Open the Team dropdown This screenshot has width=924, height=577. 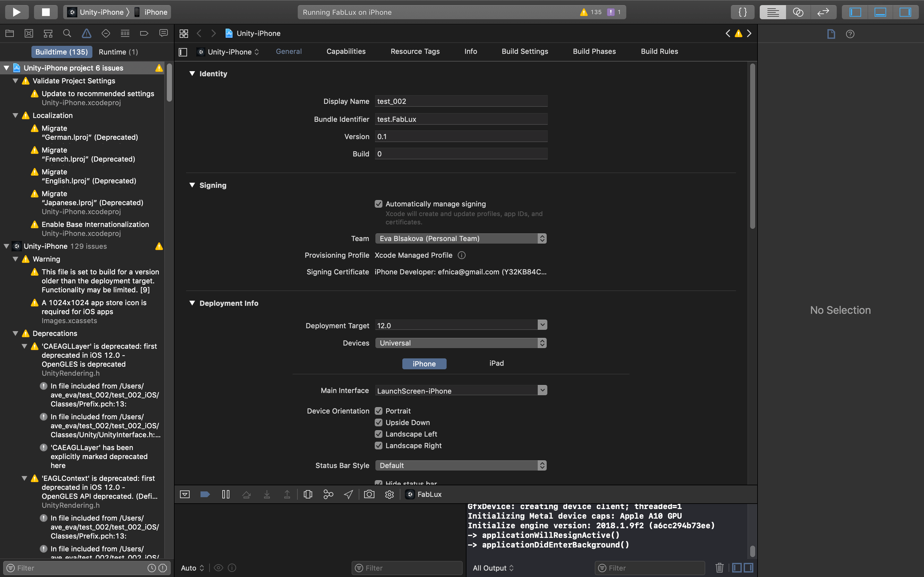[460, 238]
